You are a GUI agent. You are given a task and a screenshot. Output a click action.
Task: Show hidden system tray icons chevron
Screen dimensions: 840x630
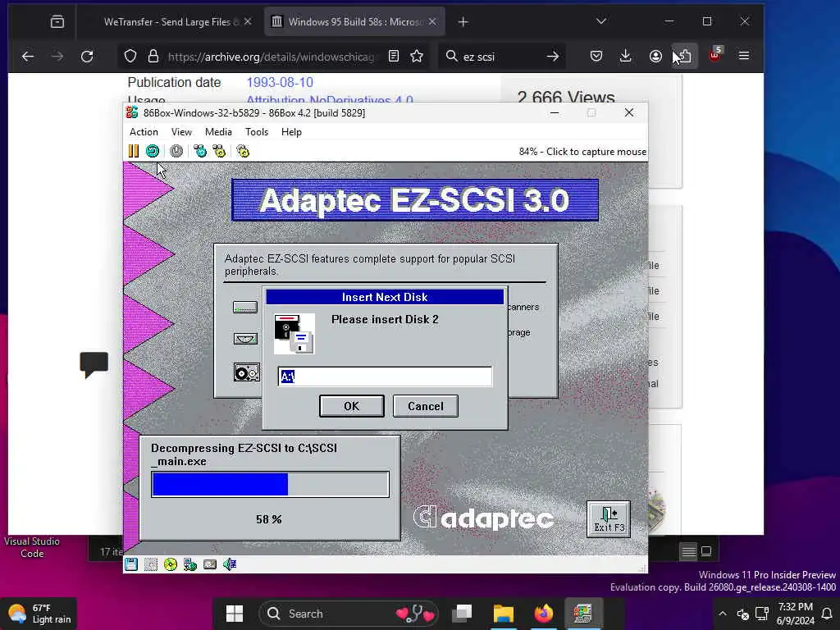coord(723,614)
